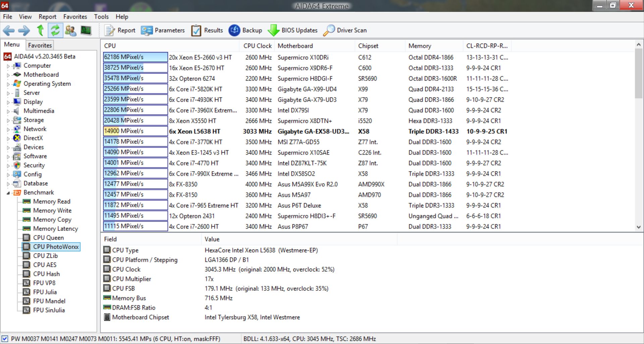Click the 62186 MPixel/s result bar
Screen dimensions: 644x344
(x=136, y=57)
